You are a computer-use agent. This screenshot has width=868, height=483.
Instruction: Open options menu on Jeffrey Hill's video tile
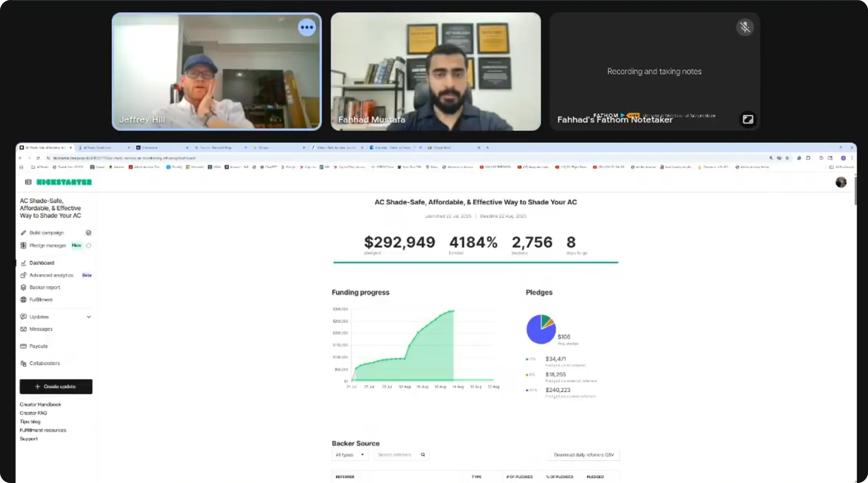coord(307,27)
